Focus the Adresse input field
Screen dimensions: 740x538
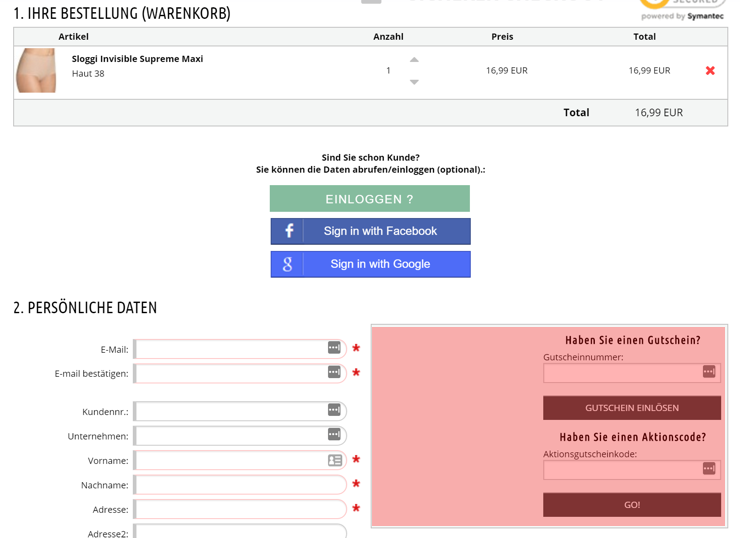point(240,509)
